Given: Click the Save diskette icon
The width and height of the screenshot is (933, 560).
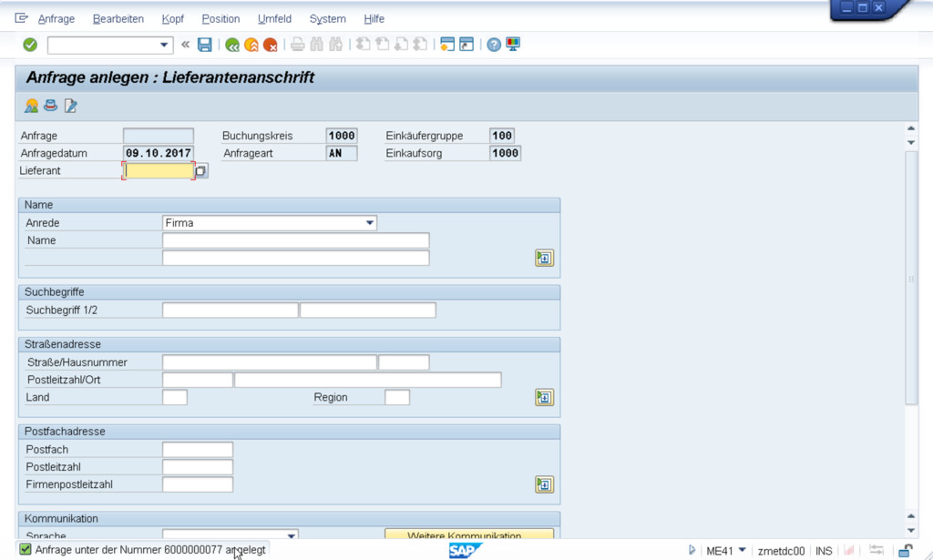Looking at the screenshot, I should pos(205,45).
